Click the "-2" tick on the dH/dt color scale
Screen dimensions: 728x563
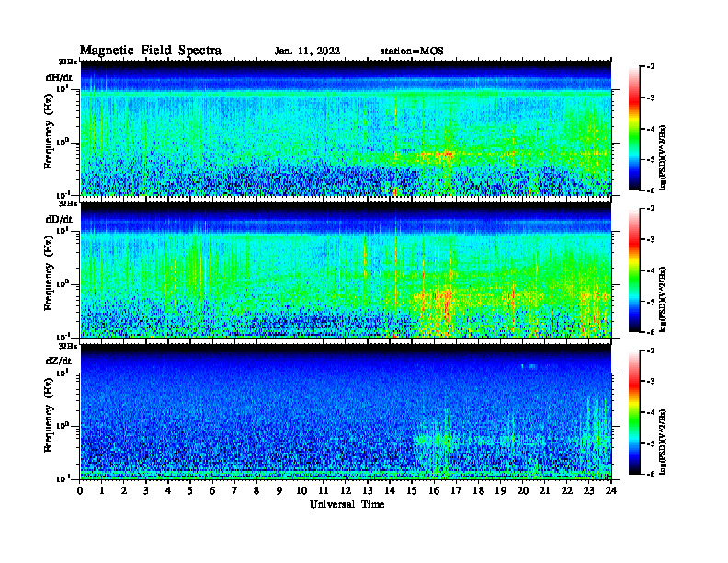[x=651, y=67]
